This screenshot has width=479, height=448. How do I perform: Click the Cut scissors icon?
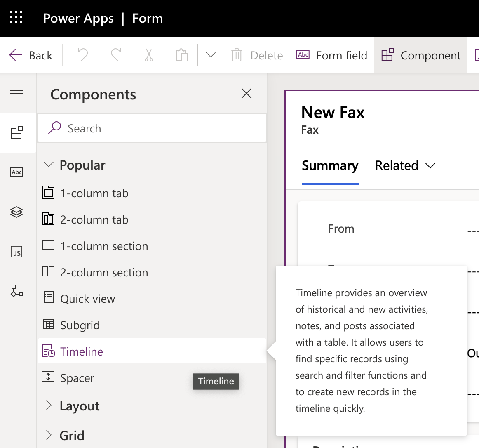pos(149,55)
